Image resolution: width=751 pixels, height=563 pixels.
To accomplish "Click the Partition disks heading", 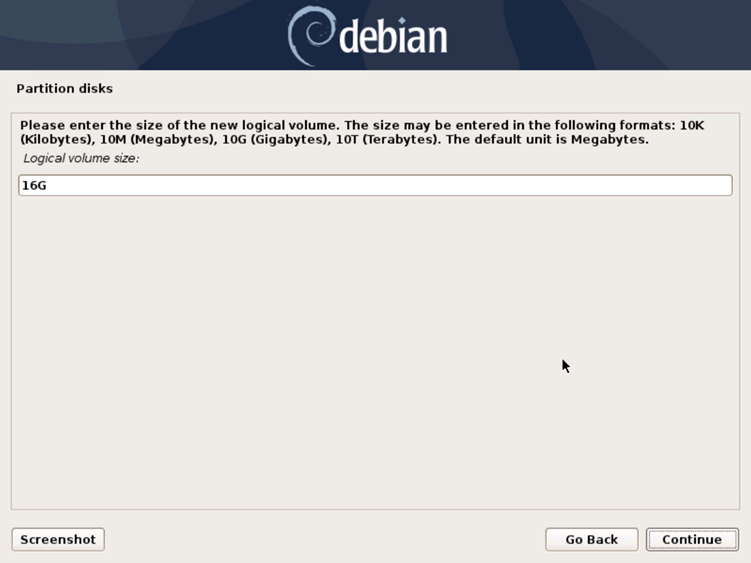I will click(x=65, y=89).
